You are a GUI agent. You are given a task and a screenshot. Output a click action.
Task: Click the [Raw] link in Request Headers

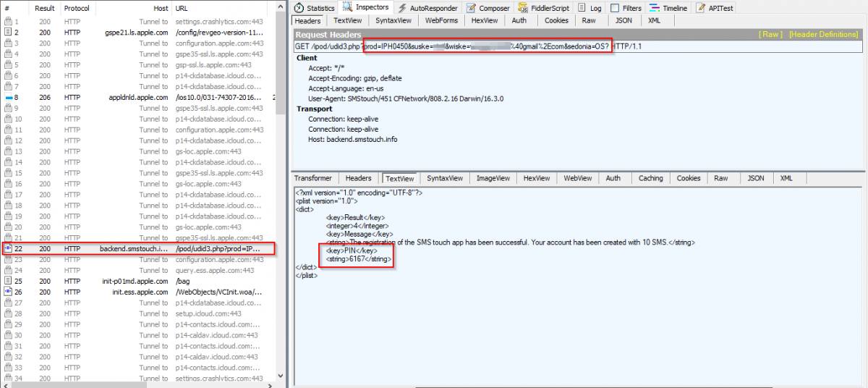[769, 35]
